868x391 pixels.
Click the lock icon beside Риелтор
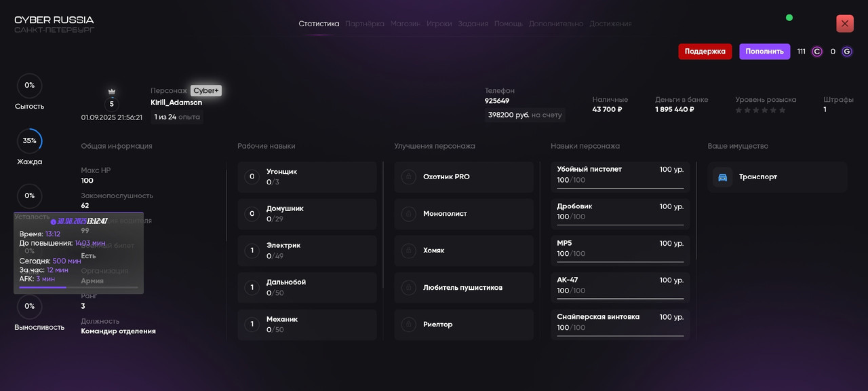tap(408, 324)
